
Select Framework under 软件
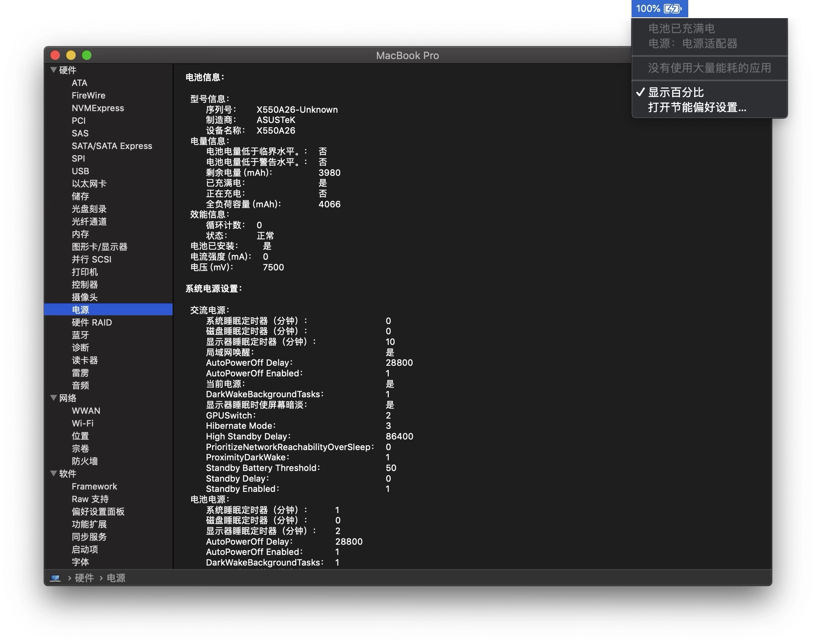click(94, 486)
